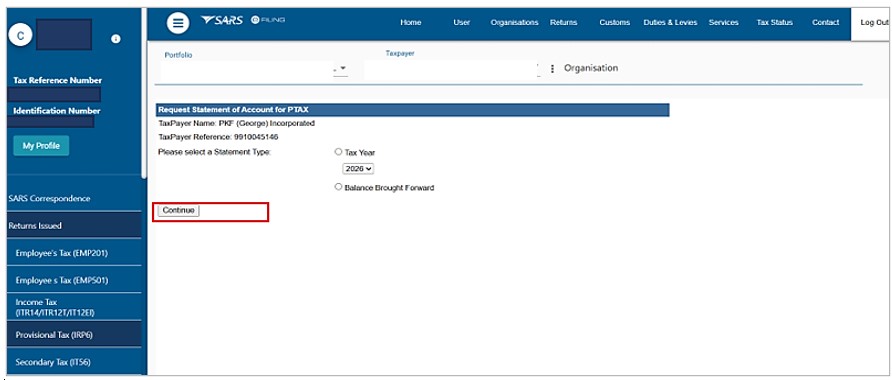Click Log Out

click(874, 23)
